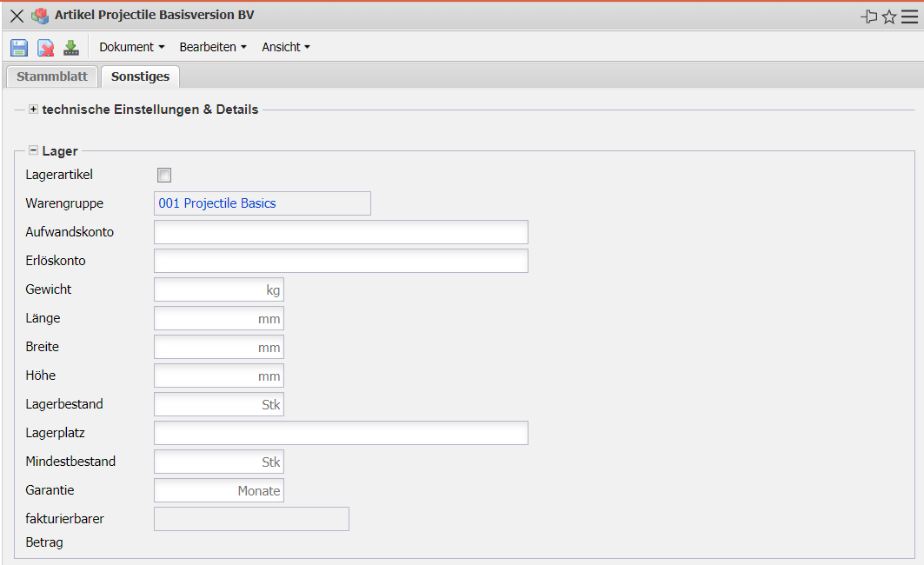Screen dimensions: 924x565
Task: Enable the Lagerartikel checkbox
Action: [164, 176]
